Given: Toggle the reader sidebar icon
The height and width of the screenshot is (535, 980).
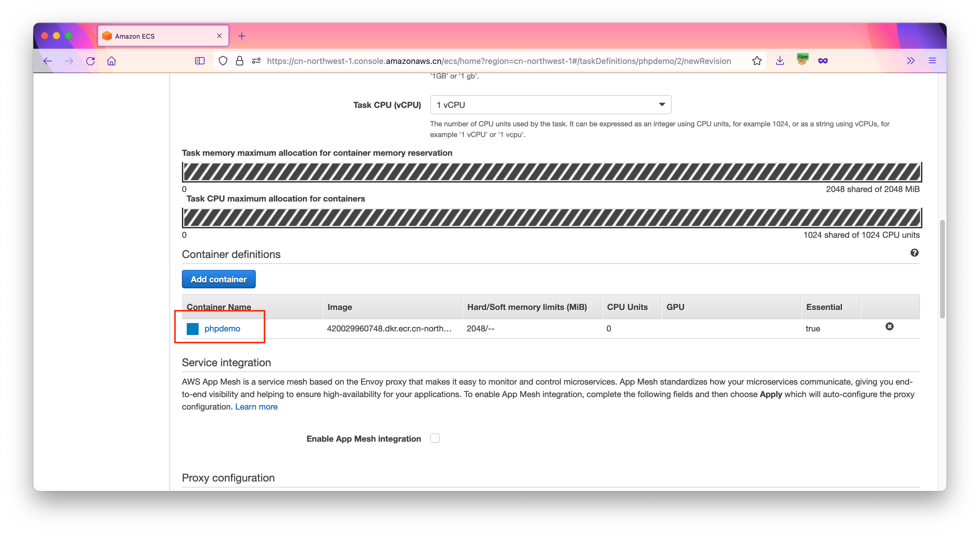Looking at the screenshot, I should coord(200,61).
